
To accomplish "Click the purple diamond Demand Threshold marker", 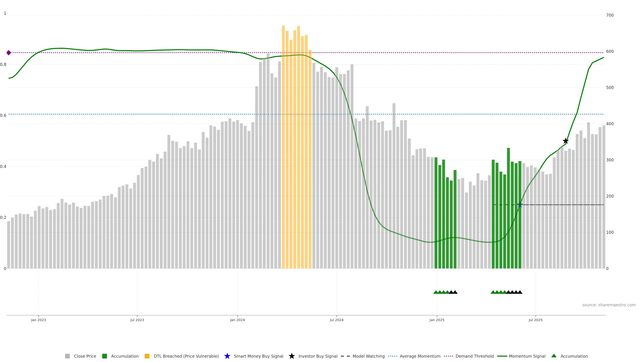I will pos(9,53).
